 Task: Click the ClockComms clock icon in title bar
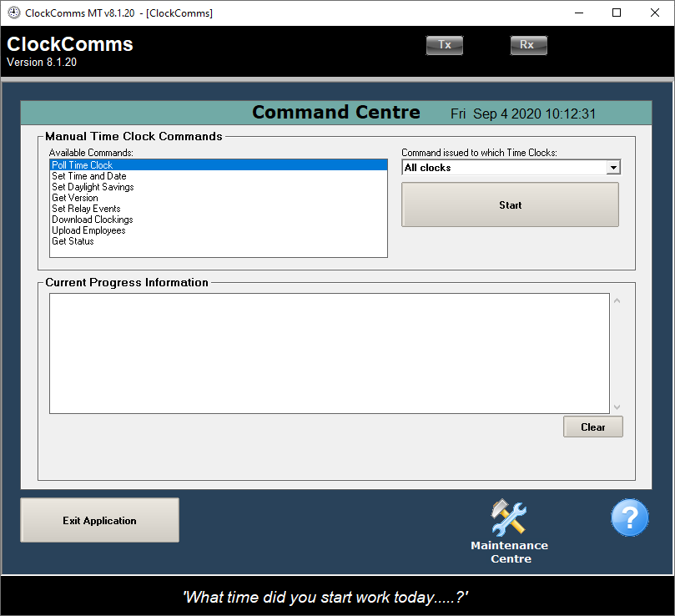(14, 13)
